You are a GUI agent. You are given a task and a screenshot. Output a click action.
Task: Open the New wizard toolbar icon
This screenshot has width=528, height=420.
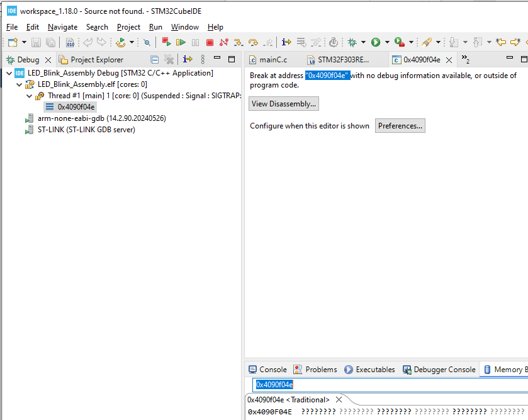click(x=13, y=42)
